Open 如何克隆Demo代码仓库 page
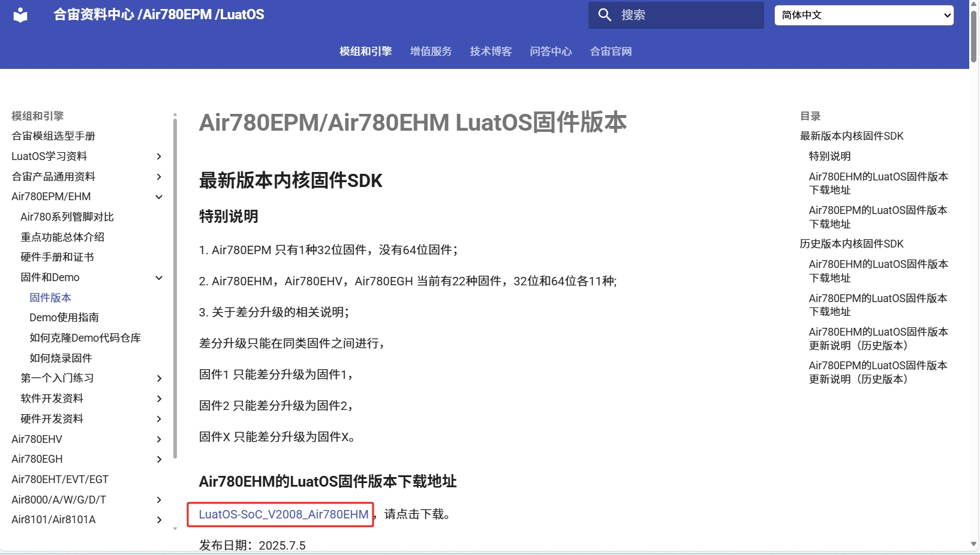 point(85,338)
